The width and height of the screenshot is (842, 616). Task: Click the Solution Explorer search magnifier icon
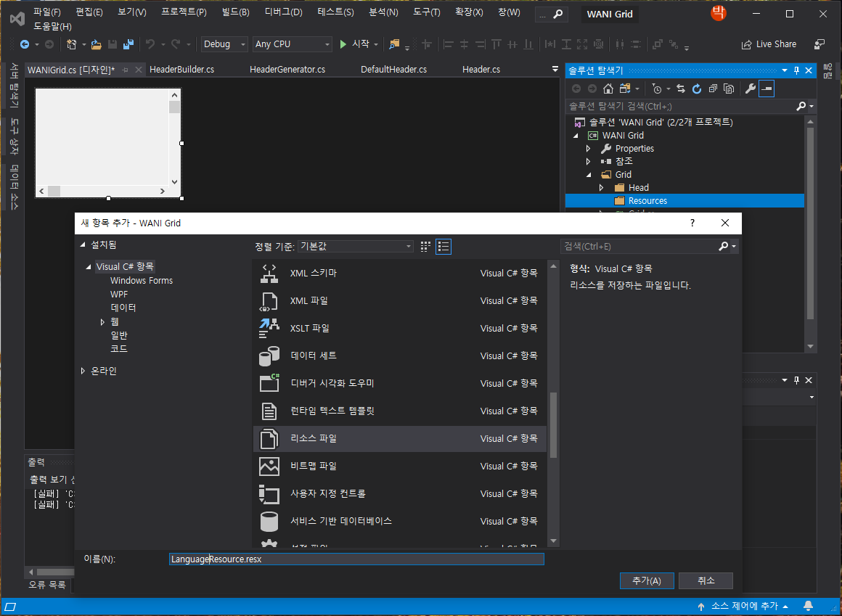(801, 107)
